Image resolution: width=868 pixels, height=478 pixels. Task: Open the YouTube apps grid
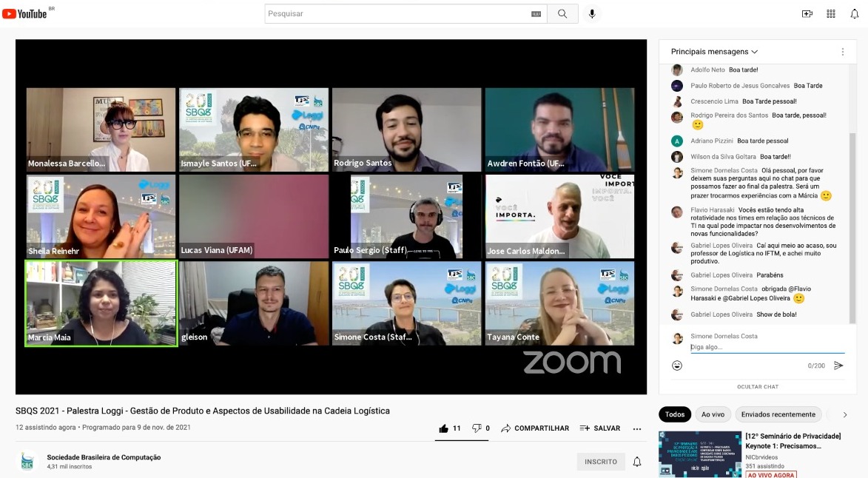830,14
